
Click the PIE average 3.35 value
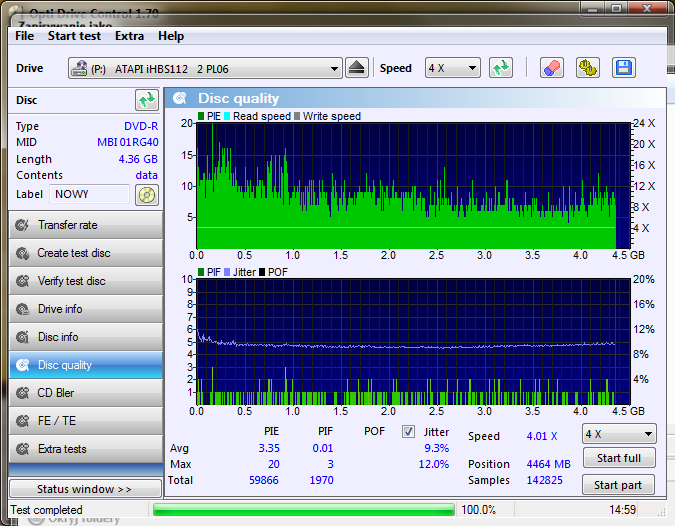269,448
